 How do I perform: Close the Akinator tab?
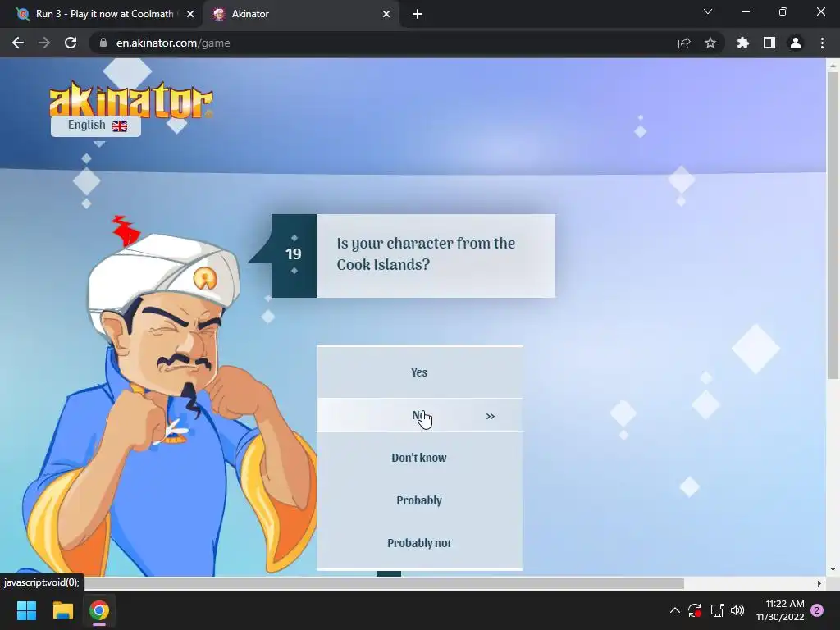pos(386,14)
